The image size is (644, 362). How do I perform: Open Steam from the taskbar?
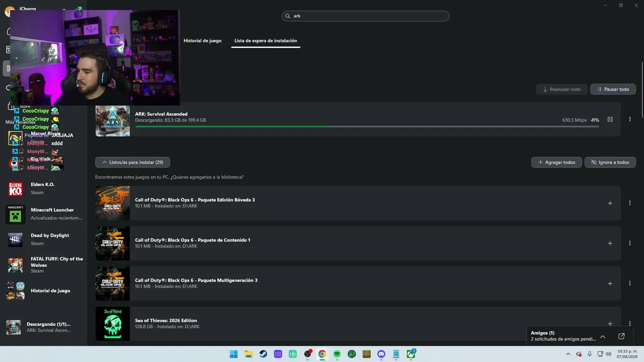pyautogui.click(x=263, y=354)
